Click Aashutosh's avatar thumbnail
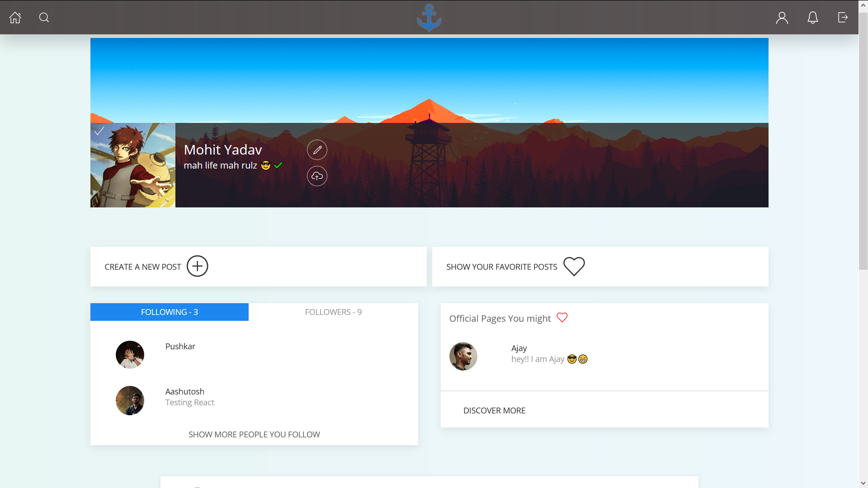Image resolution: width=868 pixels, height=488 pixels. click(130, 400)
